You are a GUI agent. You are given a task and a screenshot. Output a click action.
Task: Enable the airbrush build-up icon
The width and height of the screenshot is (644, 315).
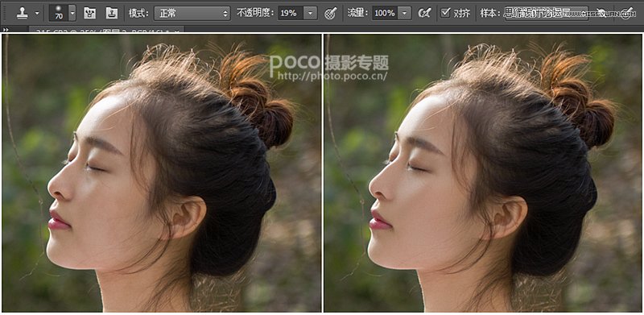(x=424, y=14)
